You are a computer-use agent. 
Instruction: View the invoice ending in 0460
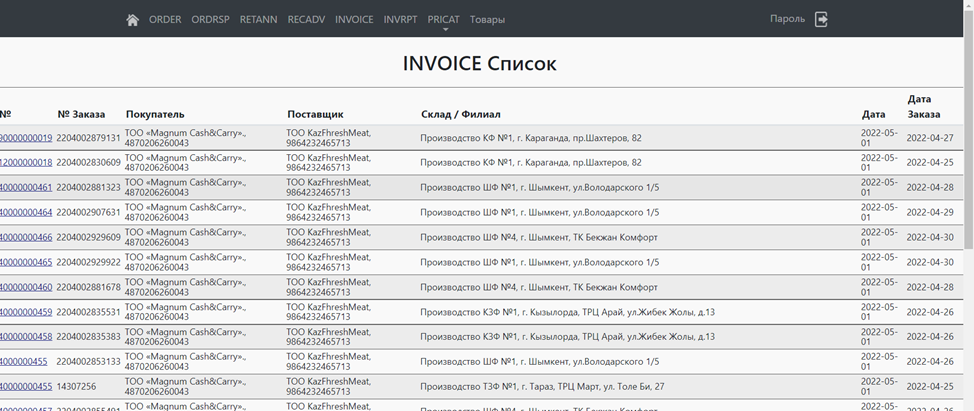[x=26, y=287]
